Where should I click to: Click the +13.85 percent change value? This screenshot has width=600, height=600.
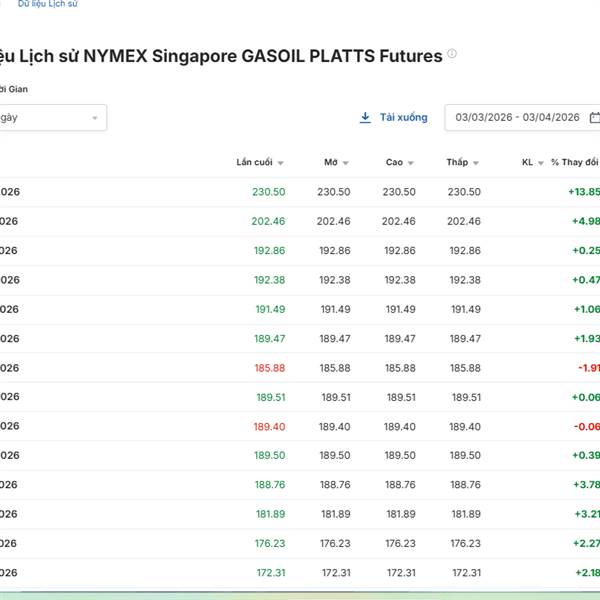584,192
